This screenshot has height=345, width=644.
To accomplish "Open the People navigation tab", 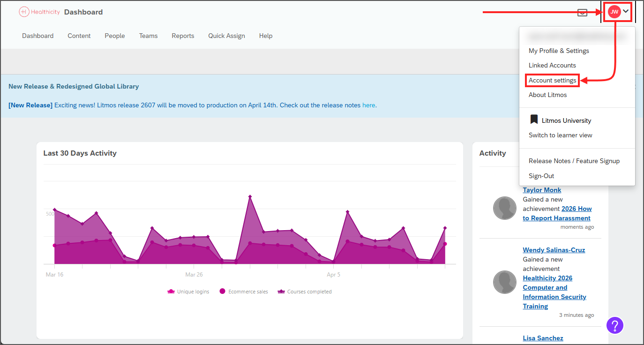I will click(x=114, y=36).
